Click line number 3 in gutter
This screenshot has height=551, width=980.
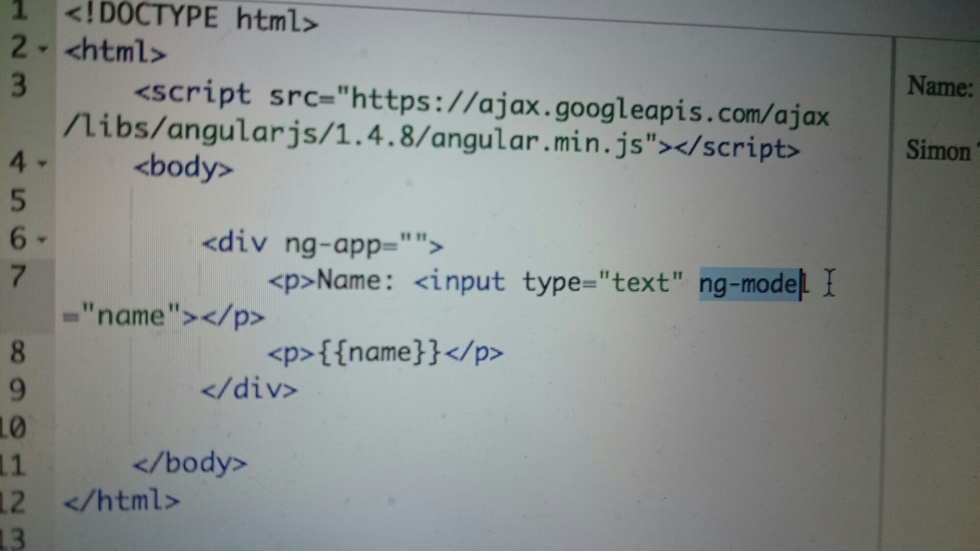click(x=19, y=86)
